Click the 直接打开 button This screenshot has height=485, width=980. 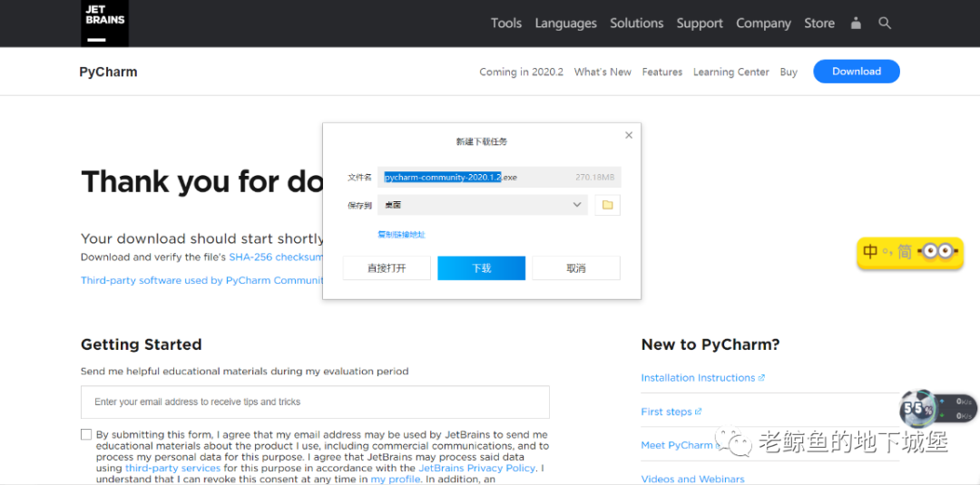(x=387, y=267)
